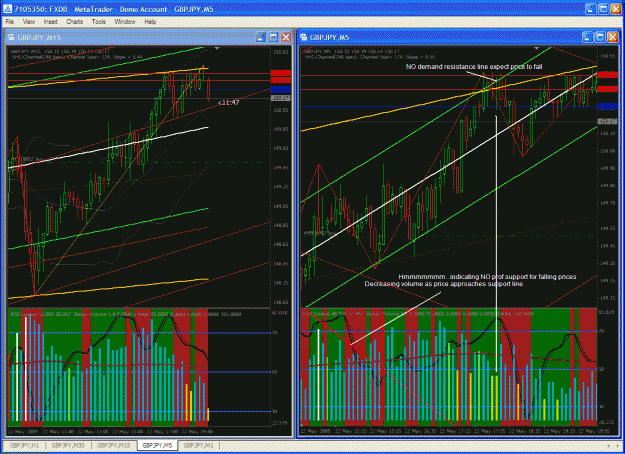The image size is (625, 454).
Task: Switch to the GBPJPY,H1 chart tab
Action: tap(24, 445)
